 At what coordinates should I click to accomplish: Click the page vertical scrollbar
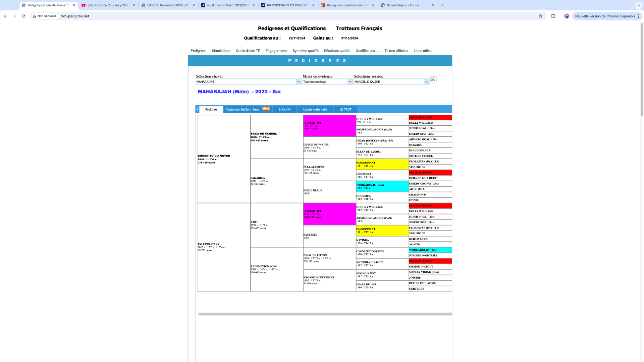pyautogui.click(x=642, y=70)
